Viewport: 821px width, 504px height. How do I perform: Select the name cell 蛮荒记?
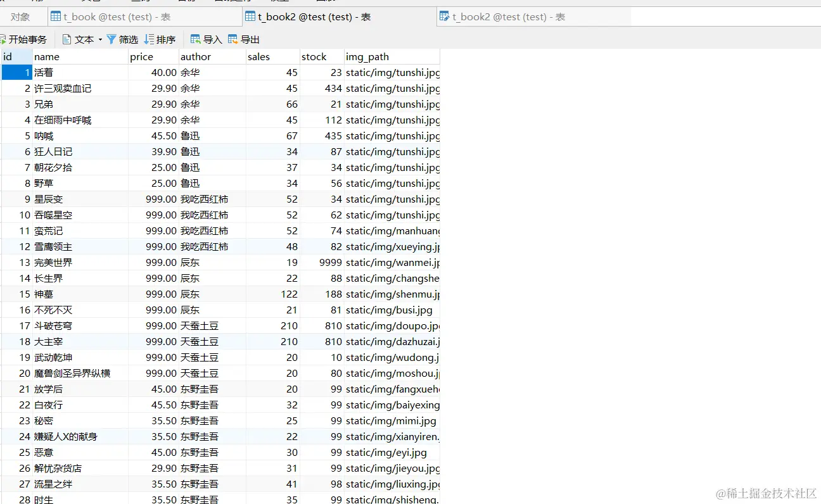(80, 230)
